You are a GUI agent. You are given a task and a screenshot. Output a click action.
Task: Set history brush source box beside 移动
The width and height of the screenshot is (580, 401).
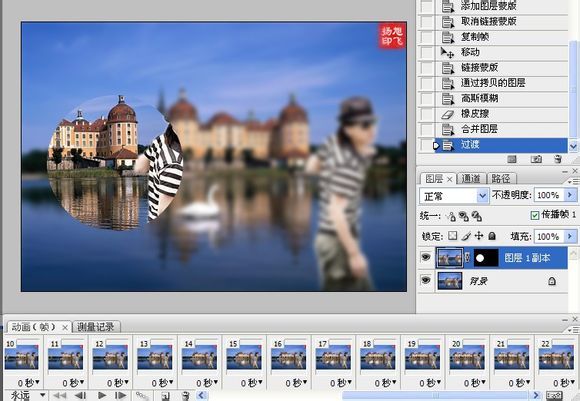(426, 52)
